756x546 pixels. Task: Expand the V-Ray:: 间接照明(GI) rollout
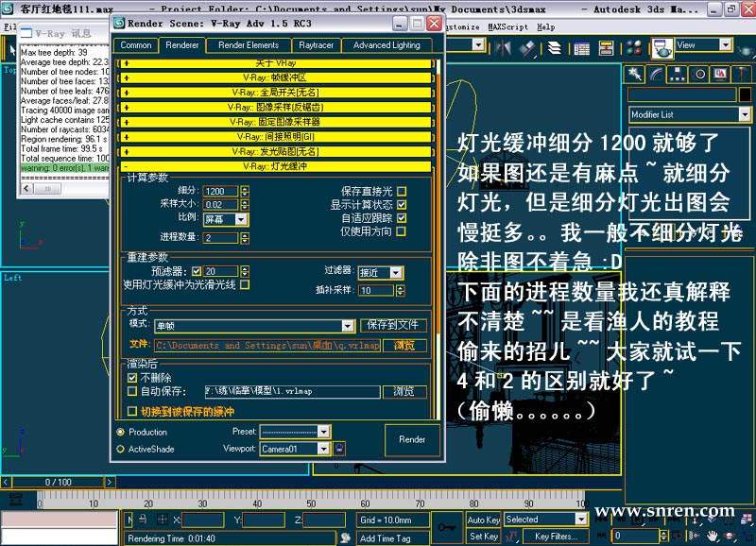[x=276, y=136]
